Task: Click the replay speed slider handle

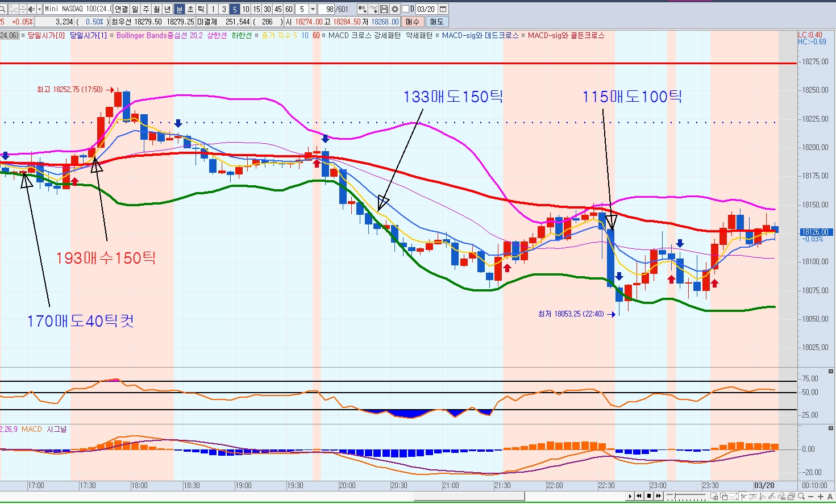Action: (x=675, y=495)
